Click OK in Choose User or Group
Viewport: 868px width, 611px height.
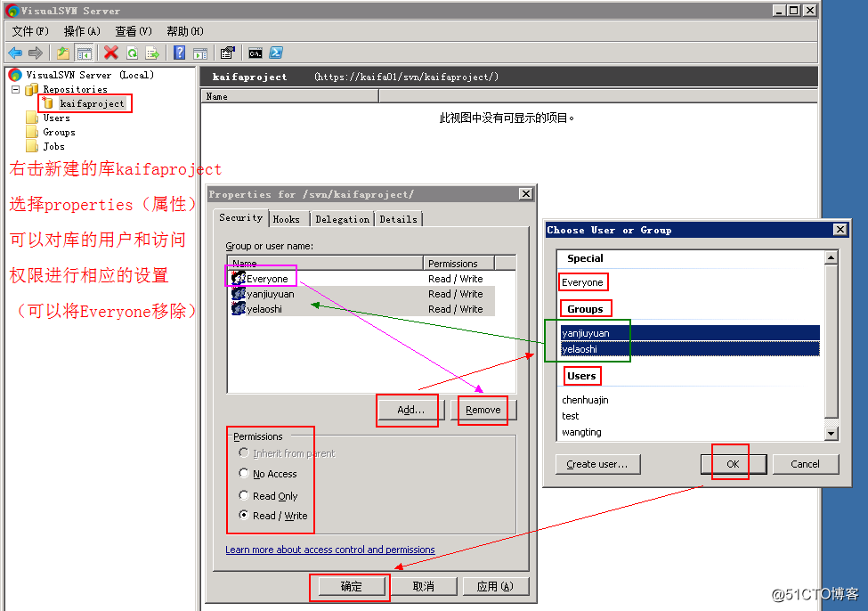[733, 464]
